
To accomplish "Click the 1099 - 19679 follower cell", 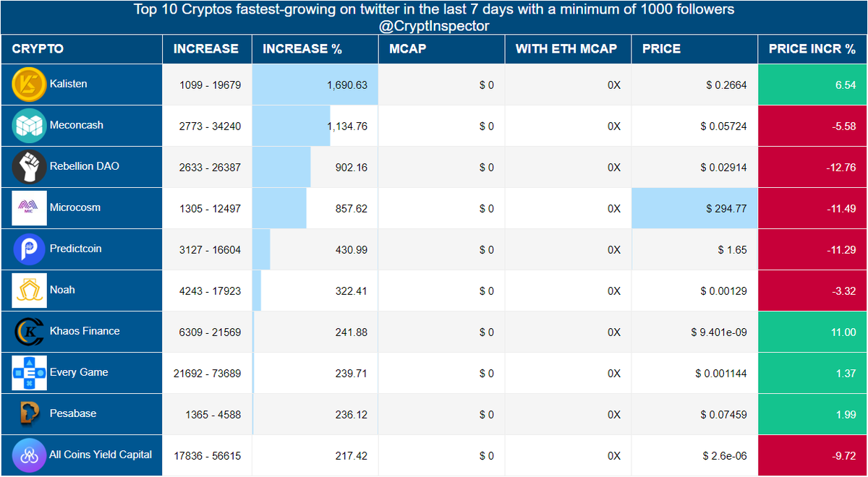I will coord(207,85).
